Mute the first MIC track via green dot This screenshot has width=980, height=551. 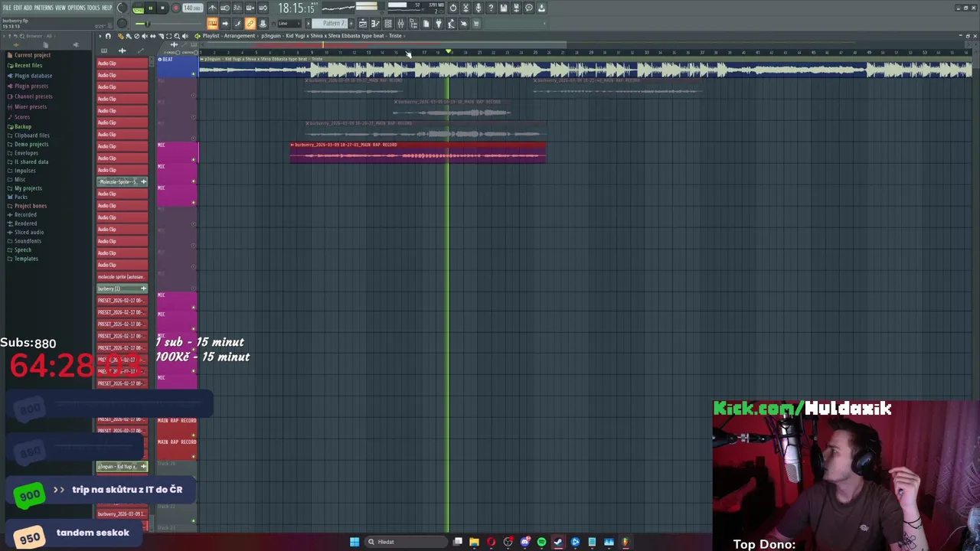(x=194, y=160)
